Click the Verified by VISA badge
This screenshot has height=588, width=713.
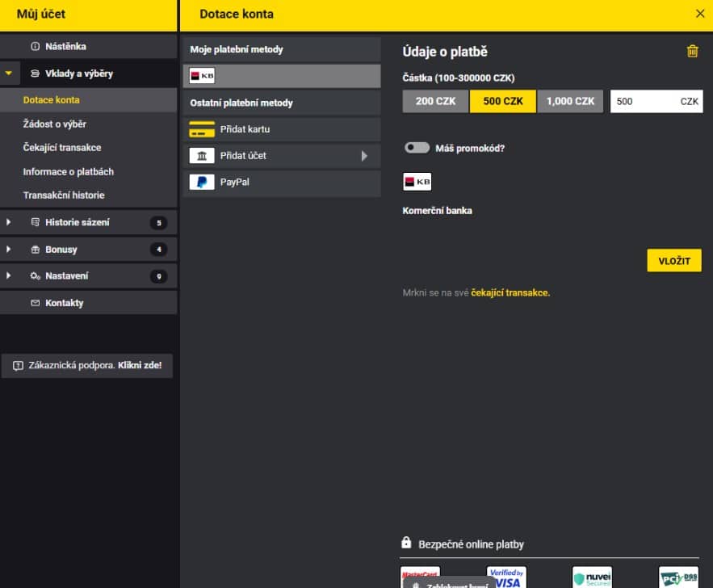pos(506,577)
